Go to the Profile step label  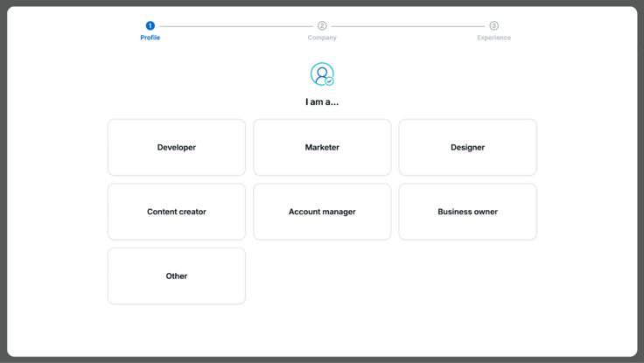[150, 38]
